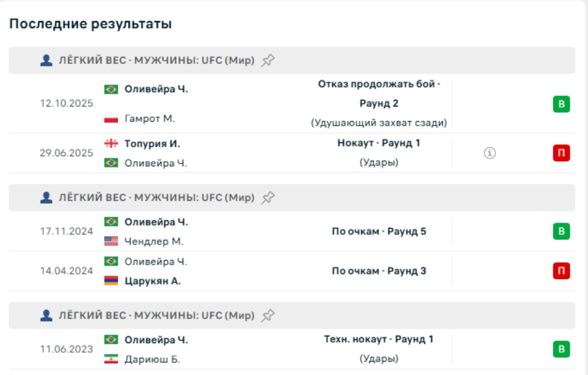Click red loss badge for Topuria fight
The height and width of the screenshot is (375, 588).
561,153
